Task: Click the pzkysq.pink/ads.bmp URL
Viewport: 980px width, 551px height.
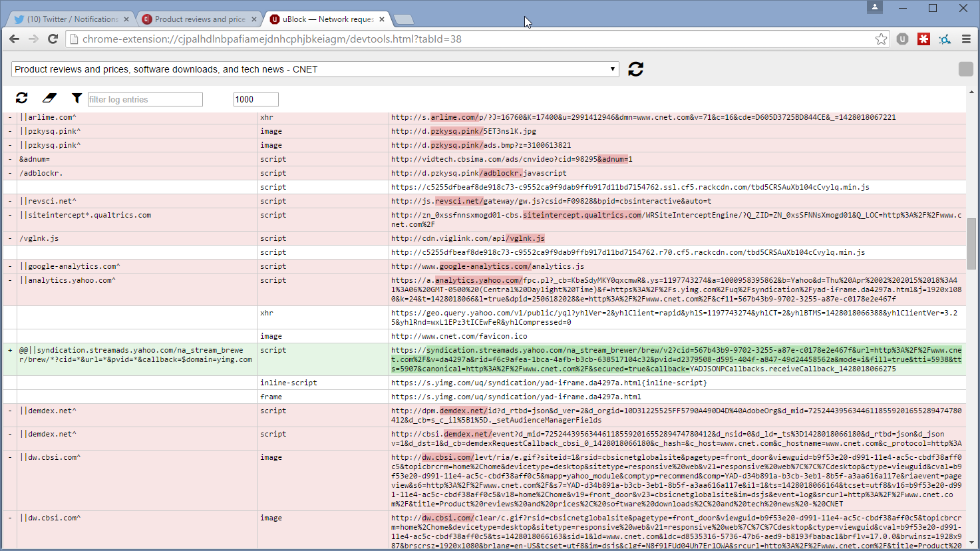Action: tap(481, 145)
